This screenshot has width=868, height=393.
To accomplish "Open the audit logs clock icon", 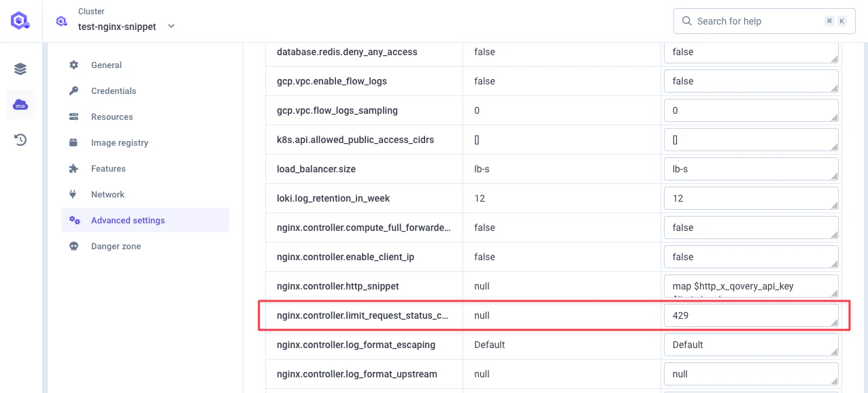I will coord(20,139).
